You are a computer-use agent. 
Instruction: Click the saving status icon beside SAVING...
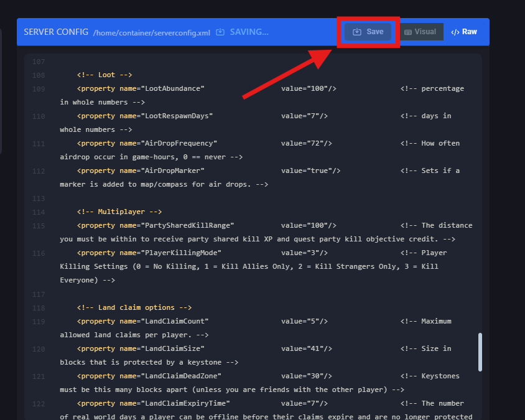(x=220, y=32)
